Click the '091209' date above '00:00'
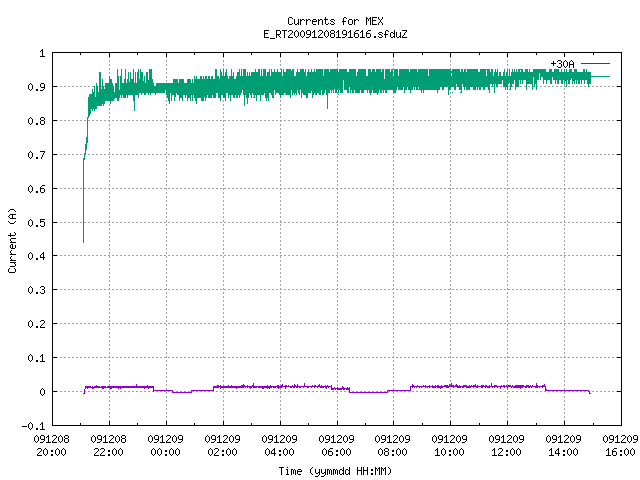Image resolution: width=640 pixels, height=480 pixels. (x=165, y=439)
